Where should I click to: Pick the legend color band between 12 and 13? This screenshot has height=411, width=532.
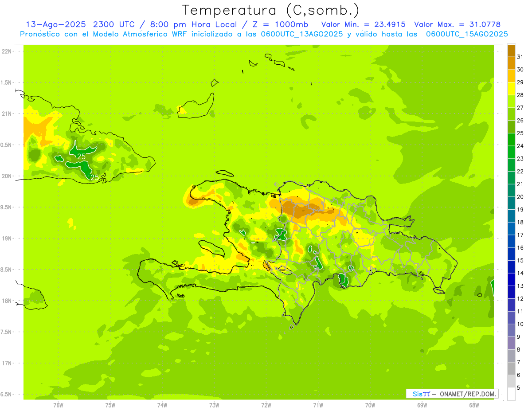point(511,292)
